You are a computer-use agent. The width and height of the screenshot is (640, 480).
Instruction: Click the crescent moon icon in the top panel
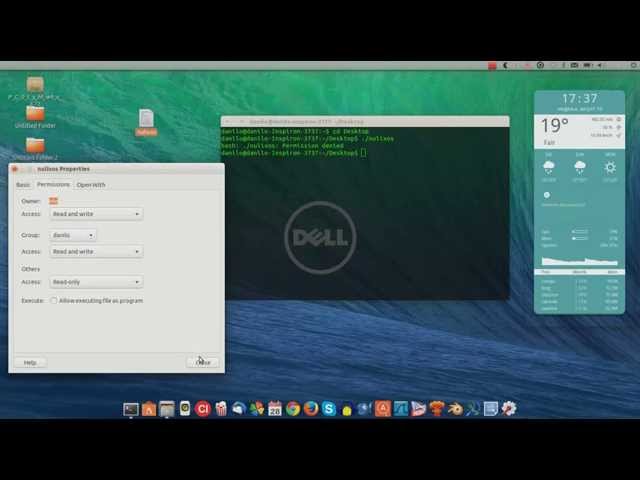(505, 65)
